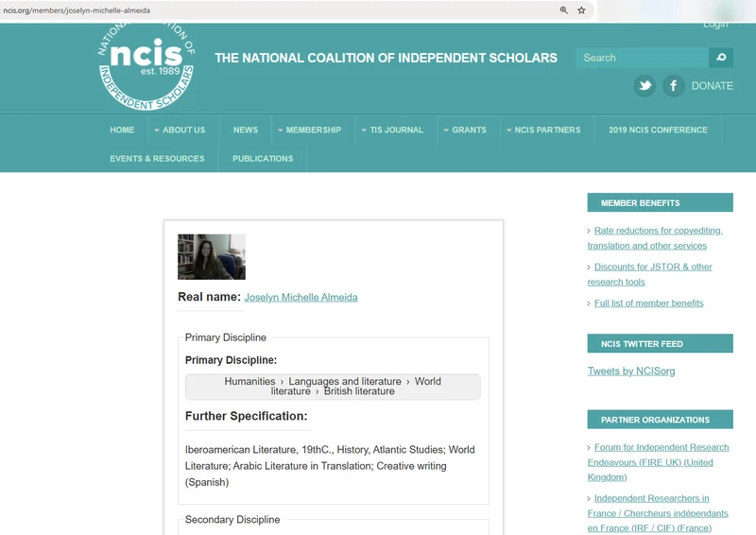This screenshot has width=756, height=535.
Task: Open the EVENTS & RESOURCES menu item
Action: click(x=157, y=159)
